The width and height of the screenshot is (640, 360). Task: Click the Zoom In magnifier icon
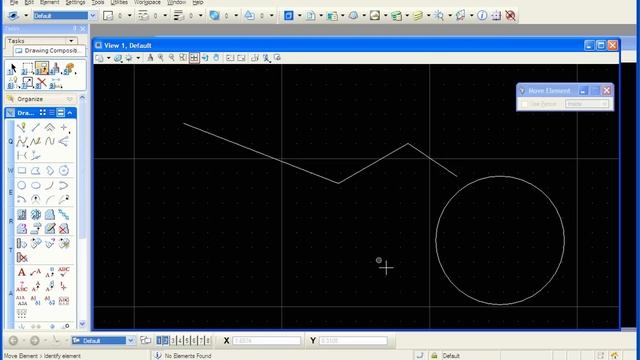161,58
